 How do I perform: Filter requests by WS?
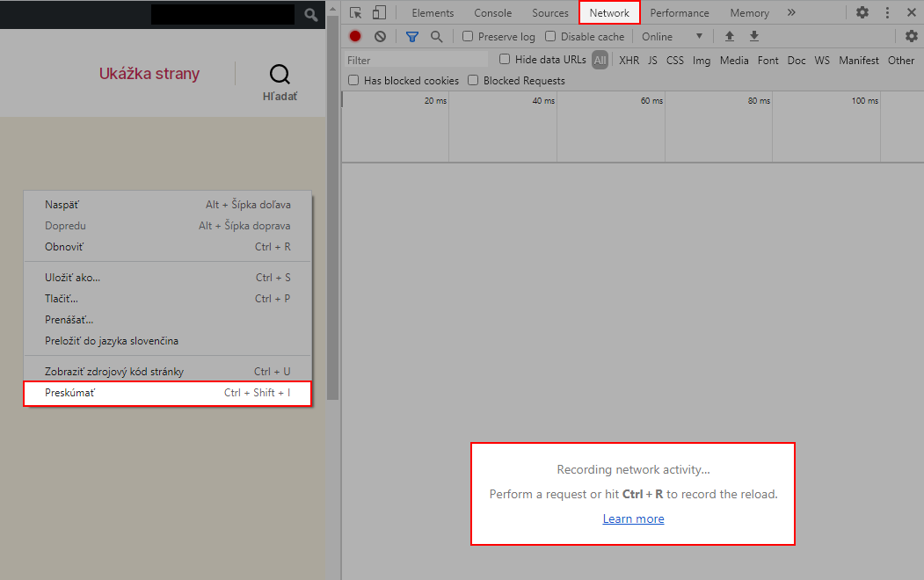pos(822,60)
